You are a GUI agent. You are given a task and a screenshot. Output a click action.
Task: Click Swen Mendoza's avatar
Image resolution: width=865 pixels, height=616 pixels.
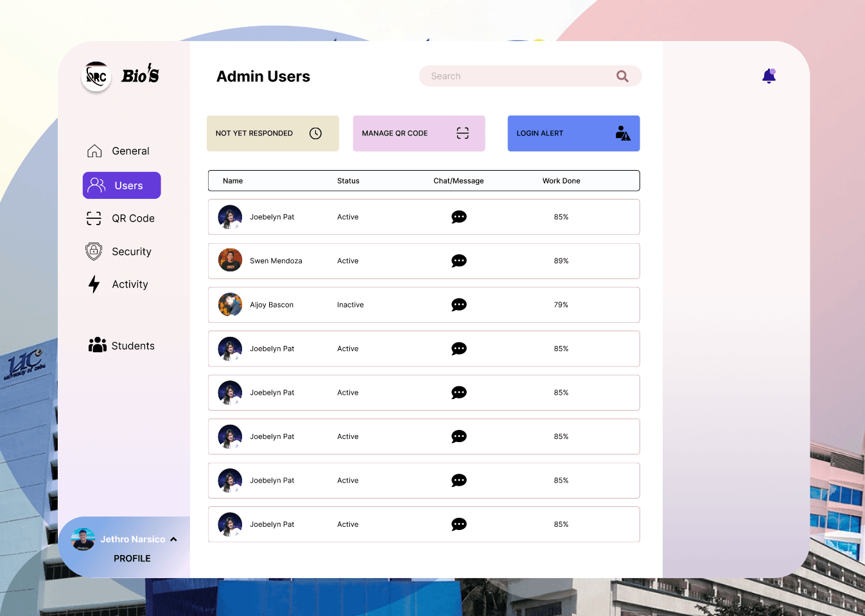pyautogui.click(x=230, y=261)
